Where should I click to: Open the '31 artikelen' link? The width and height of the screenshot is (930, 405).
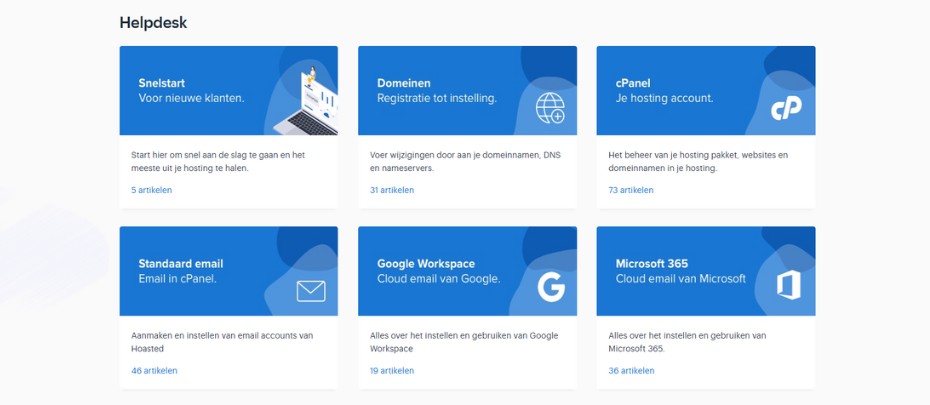tap(392, 190)
